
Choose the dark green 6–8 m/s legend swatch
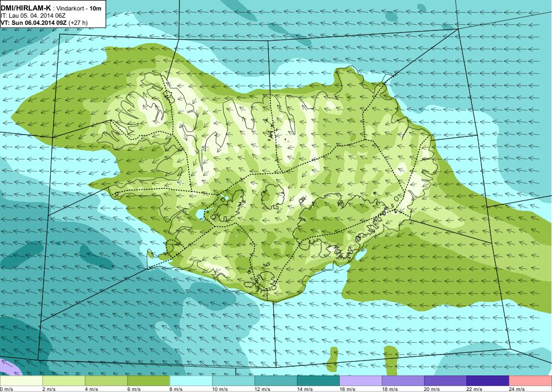[x=148, y=381]
